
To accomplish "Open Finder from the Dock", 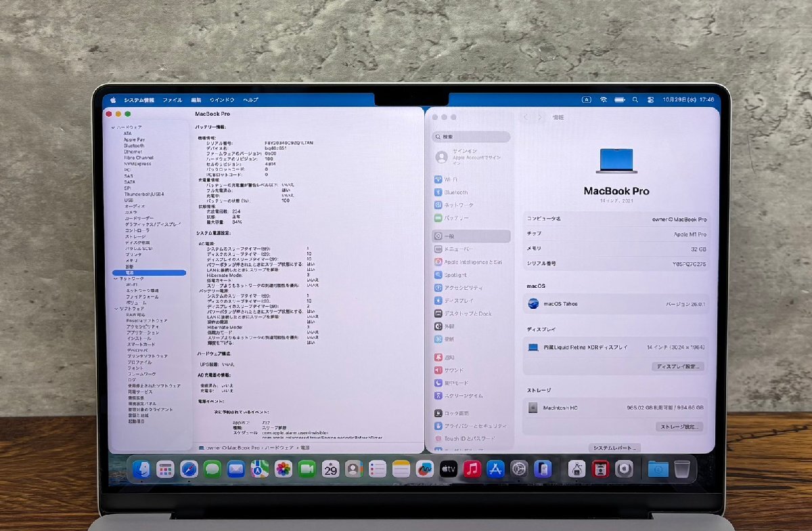I will click(142, 469).
